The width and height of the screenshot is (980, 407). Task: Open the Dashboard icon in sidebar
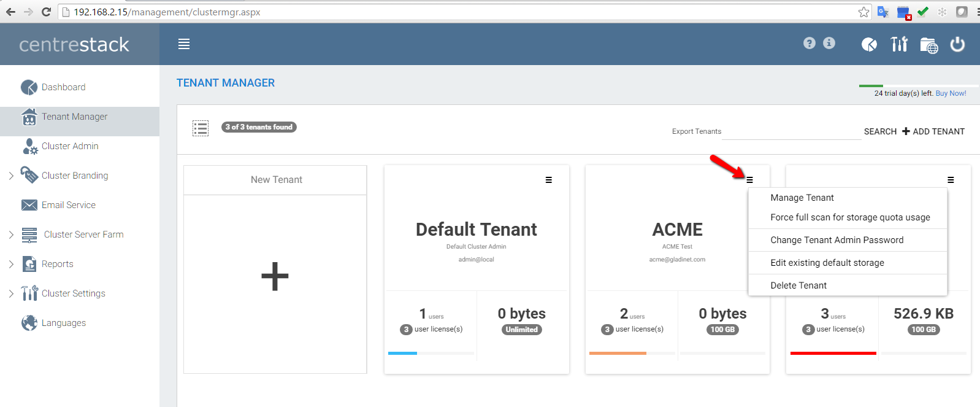click(x=29, y=87)
